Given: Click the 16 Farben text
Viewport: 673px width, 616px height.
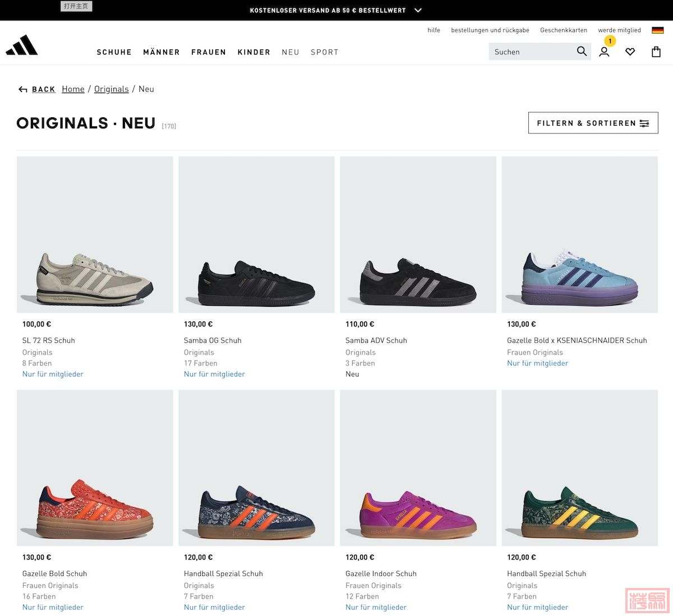Looking at the screenshot, I should 39,597.
